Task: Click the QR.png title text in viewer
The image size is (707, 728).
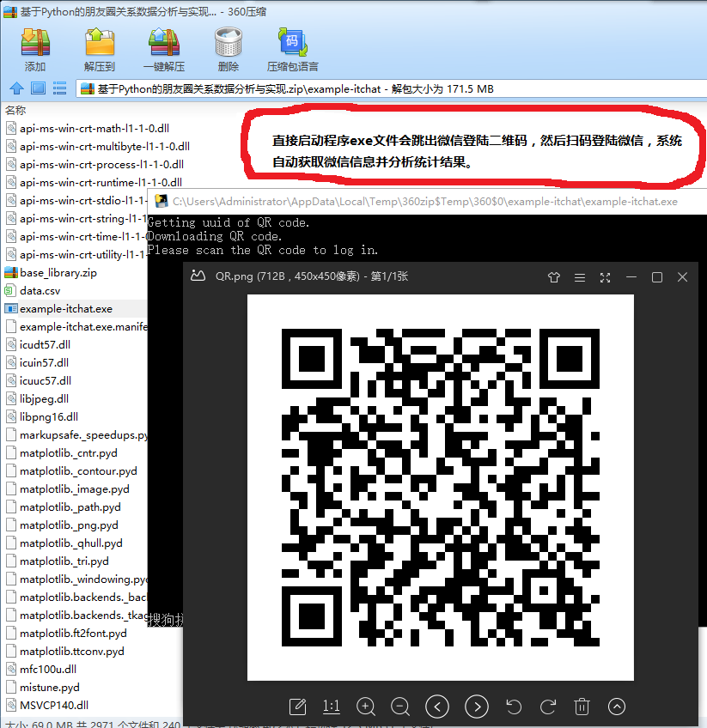Action: click(x=312, y=276)
